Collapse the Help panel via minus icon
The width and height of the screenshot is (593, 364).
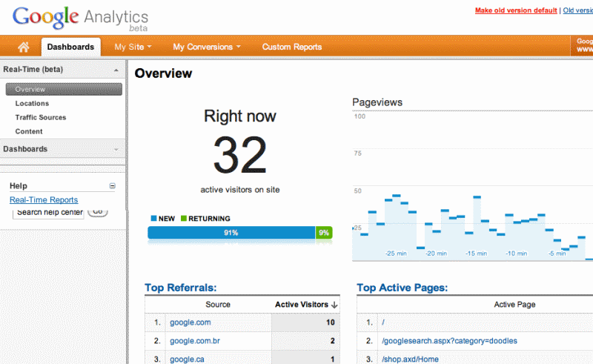click(x=113, y=186)
